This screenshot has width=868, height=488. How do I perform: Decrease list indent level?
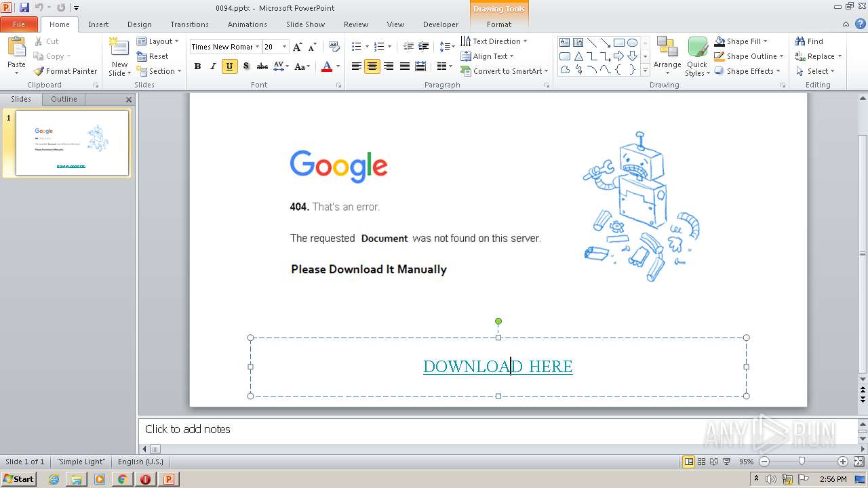[x=408, y=47]
